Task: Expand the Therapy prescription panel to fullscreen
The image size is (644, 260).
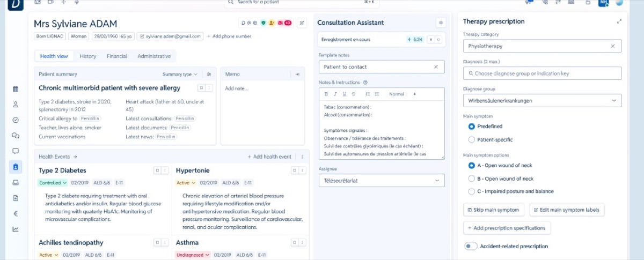Action: click(619, 21)
